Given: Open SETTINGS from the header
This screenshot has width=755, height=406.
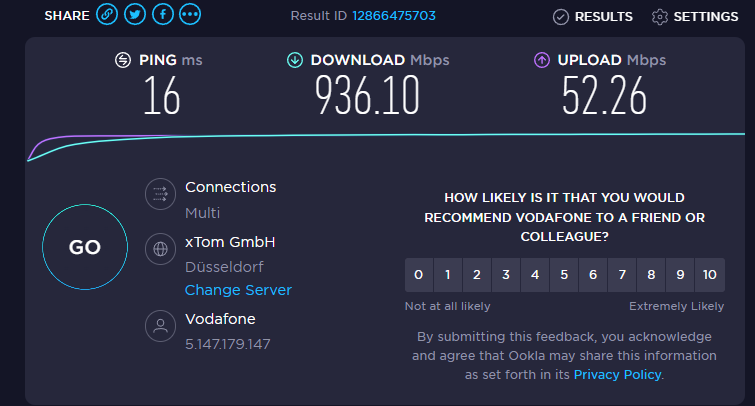Looking at the screenshot, I should [x=695, y=17].
